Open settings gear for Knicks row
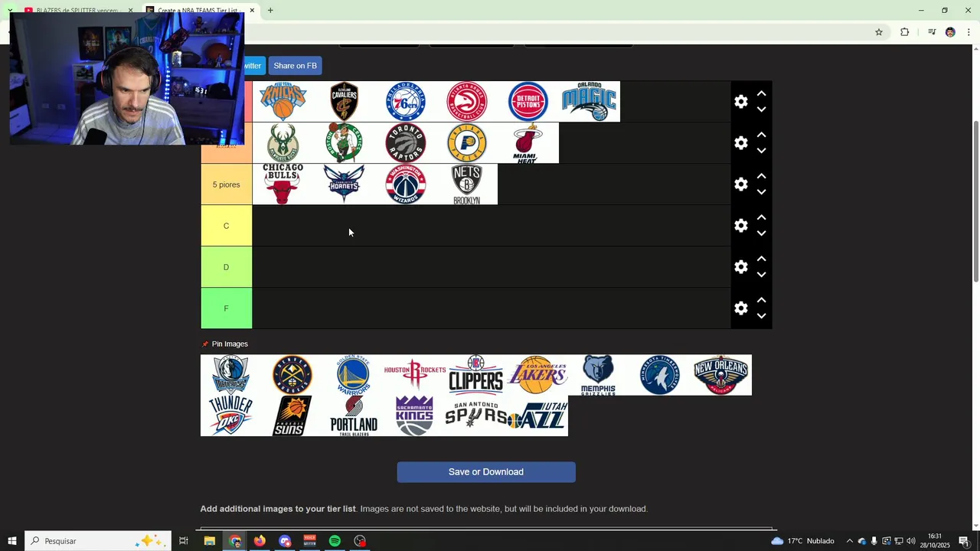This screenshot has height=551, width=980. (x=741, y=102)
